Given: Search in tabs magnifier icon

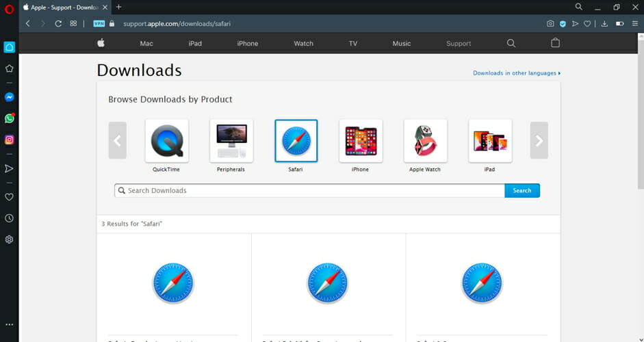Looking at the screenshot, I should (579, 7).
